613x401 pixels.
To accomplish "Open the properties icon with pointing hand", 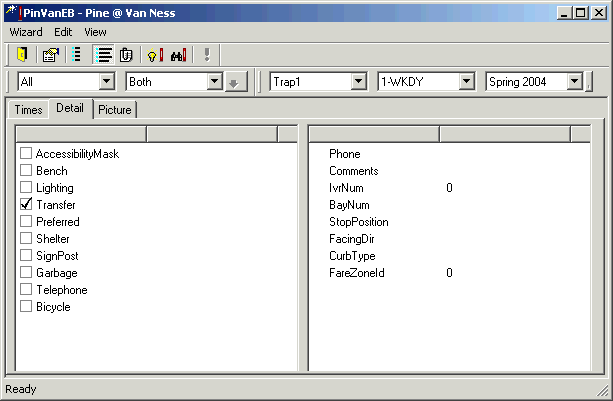I will pyautogui.click(x=50, y=54).
